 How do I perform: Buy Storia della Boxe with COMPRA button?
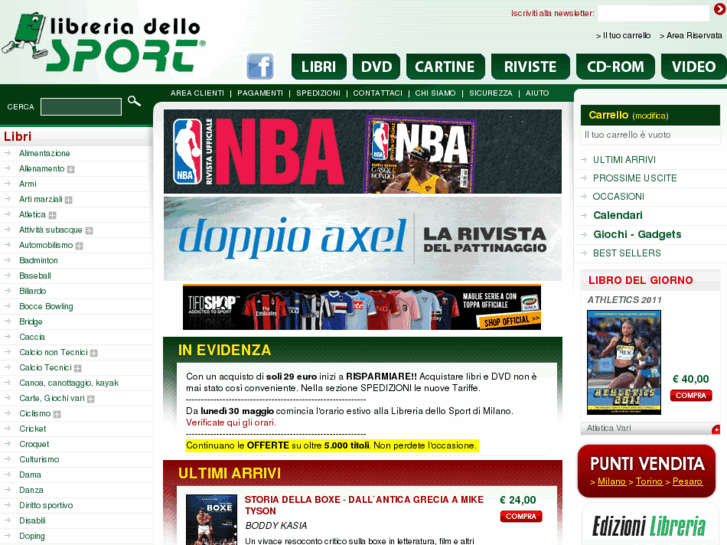coord(521,516)
